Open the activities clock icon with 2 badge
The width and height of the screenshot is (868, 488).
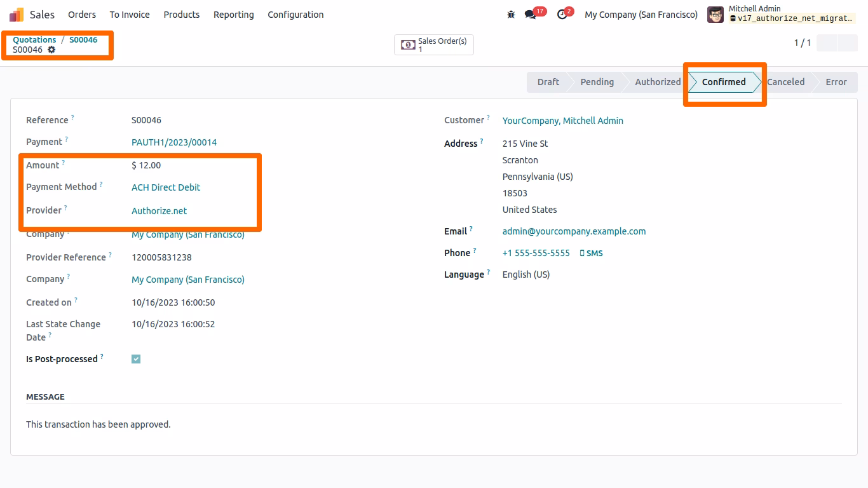click(x=562, y=14)
